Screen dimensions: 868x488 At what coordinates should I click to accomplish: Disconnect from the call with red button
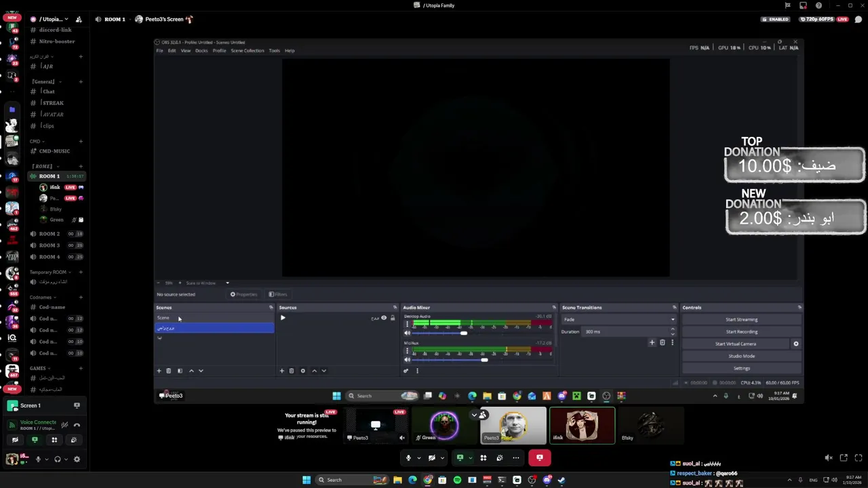(x=540, y=457)
